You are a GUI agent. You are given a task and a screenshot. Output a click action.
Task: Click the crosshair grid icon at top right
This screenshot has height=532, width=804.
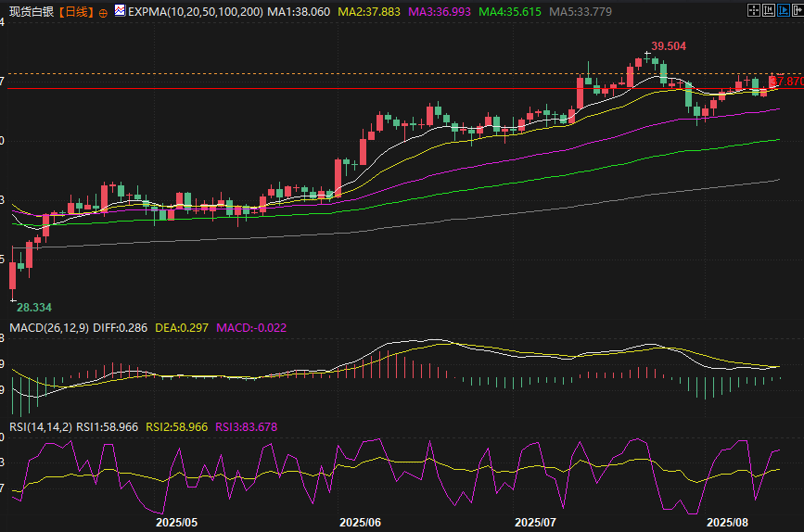tap(754, 10)
